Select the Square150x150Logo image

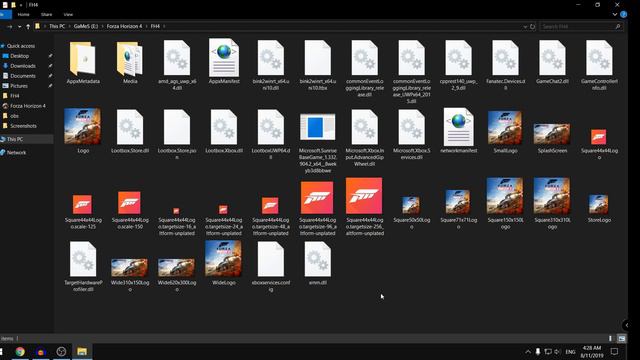(505, 203)
